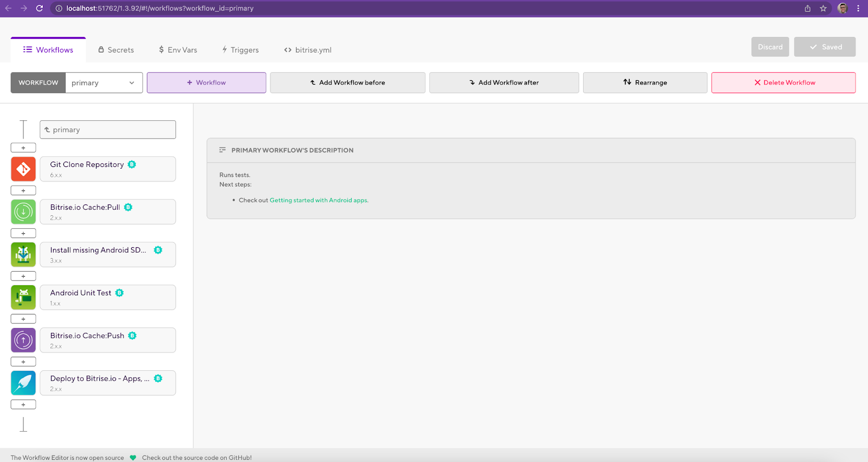The image size is (868, 462).
Task: Switch to the Workflows tab
Action: pos(48,50)
